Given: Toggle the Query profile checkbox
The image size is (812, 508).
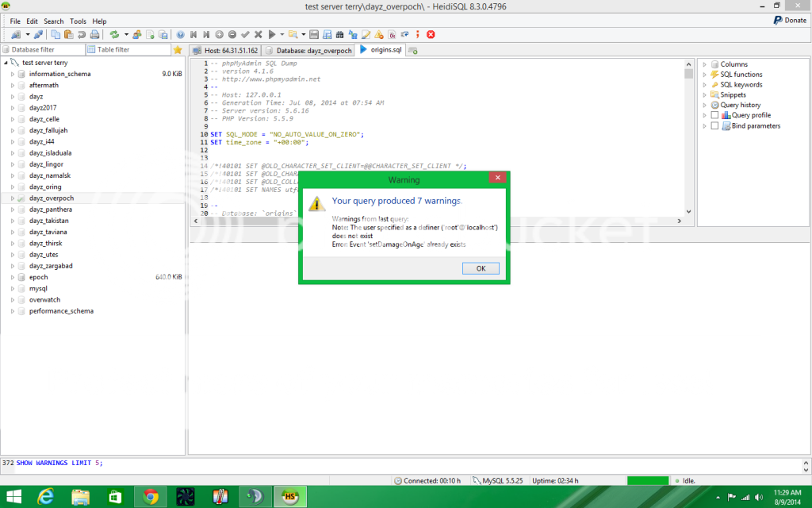Looking at the screenshot, I should (714, 115).
